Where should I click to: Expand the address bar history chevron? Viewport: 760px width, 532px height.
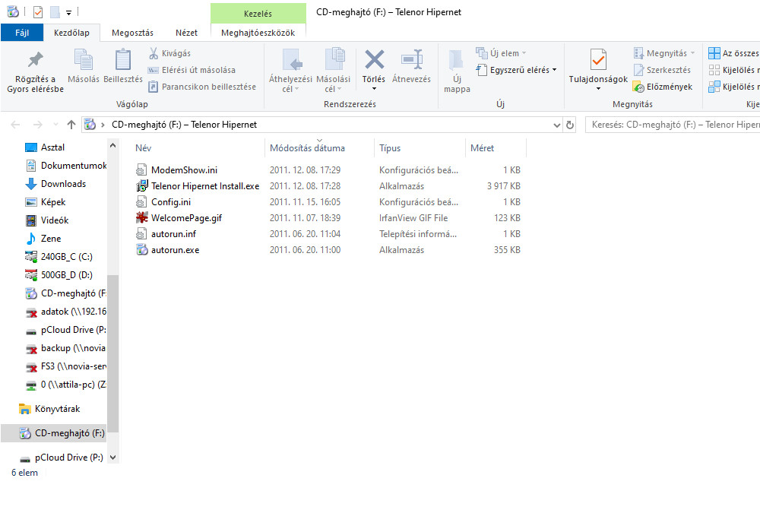[556, 125]
